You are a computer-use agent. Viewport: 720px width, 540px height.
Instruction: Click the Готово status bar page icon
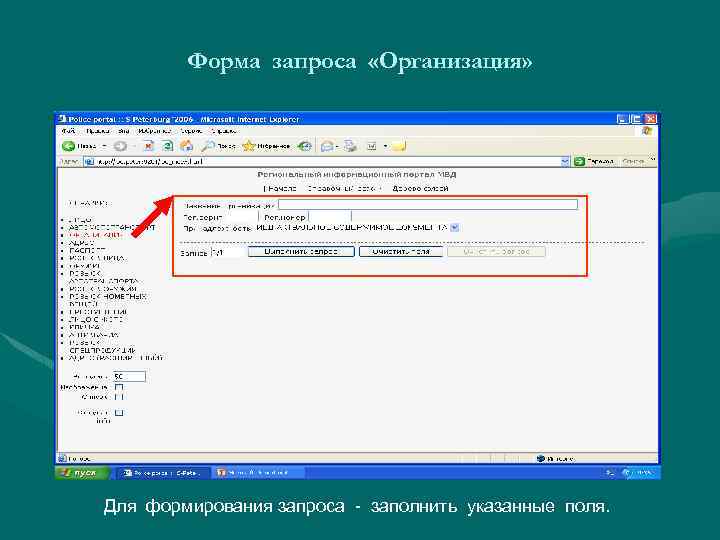point(62,459)
